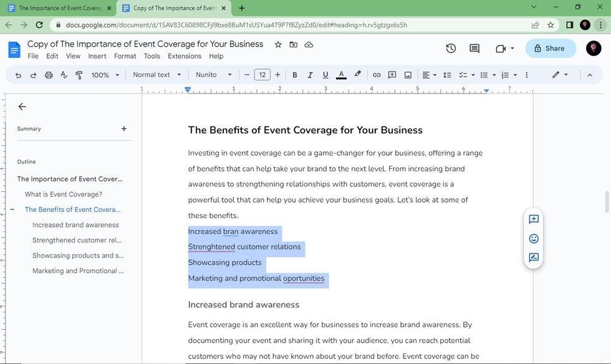Add a summary with the plus icon
The height and width of the screenshot is (364, 611).
pyautogui.click(x=124, y=128)
